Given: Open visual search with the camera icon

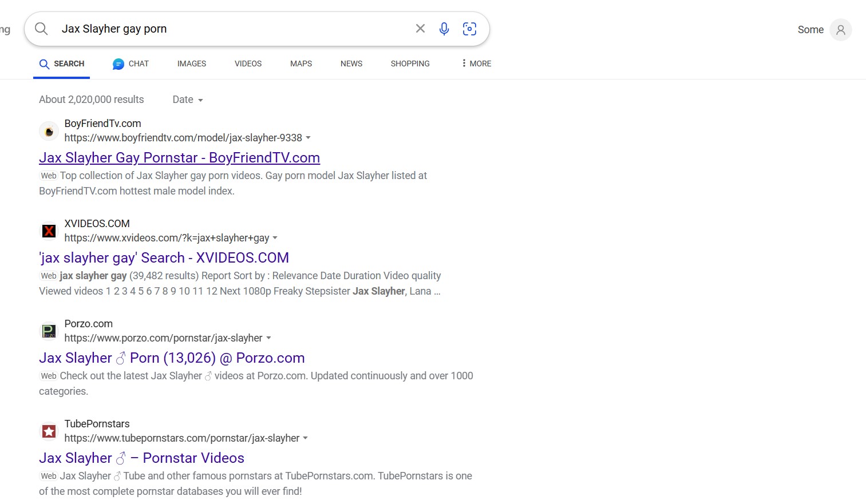Looking at the screenshot, I should [x=469, y=29].
